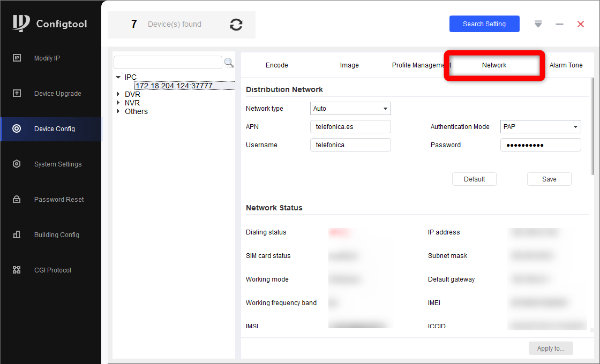Select the Network tab
This screenshot has width=600, height=364.
pos(494,65)
